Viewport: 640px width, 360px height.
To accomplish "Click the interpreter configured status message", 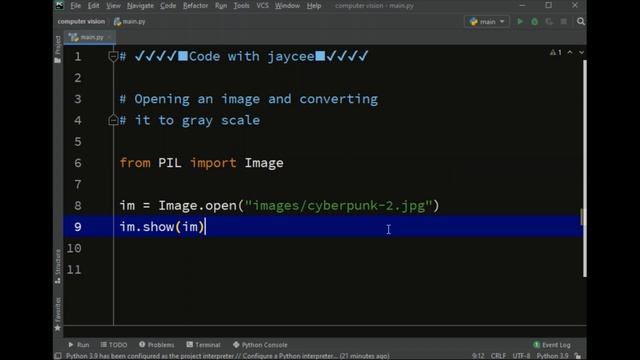I will click(228, 356).
